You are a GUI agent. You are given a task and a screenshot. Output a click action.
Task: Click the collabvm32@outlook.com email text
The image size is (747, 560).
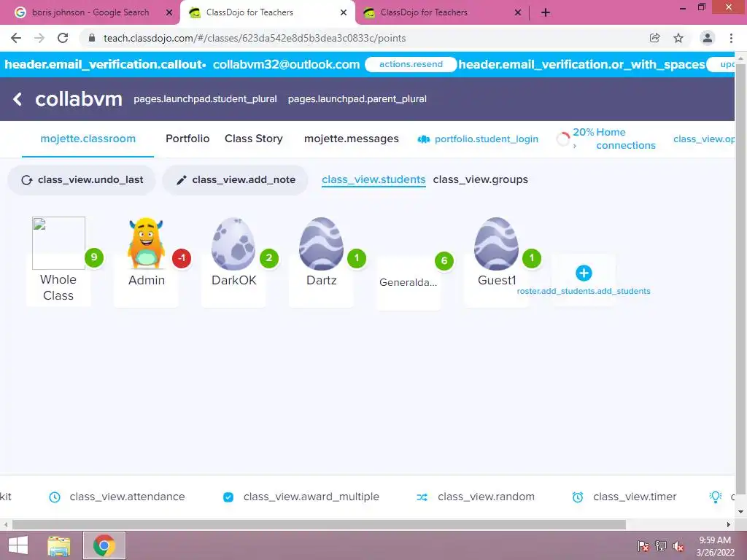pyautogui.click(x=286, y=64)
